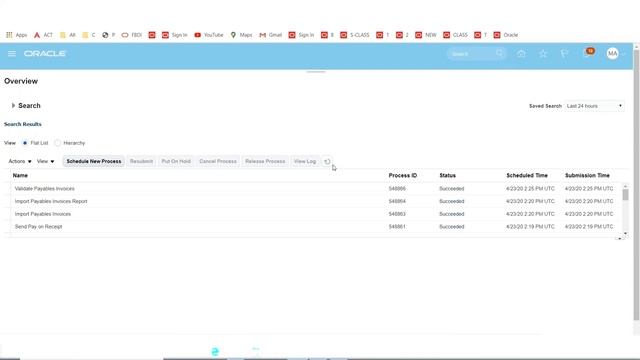Sort by the Name column header
Screen dimensions: 640x360
pos(20,176)
